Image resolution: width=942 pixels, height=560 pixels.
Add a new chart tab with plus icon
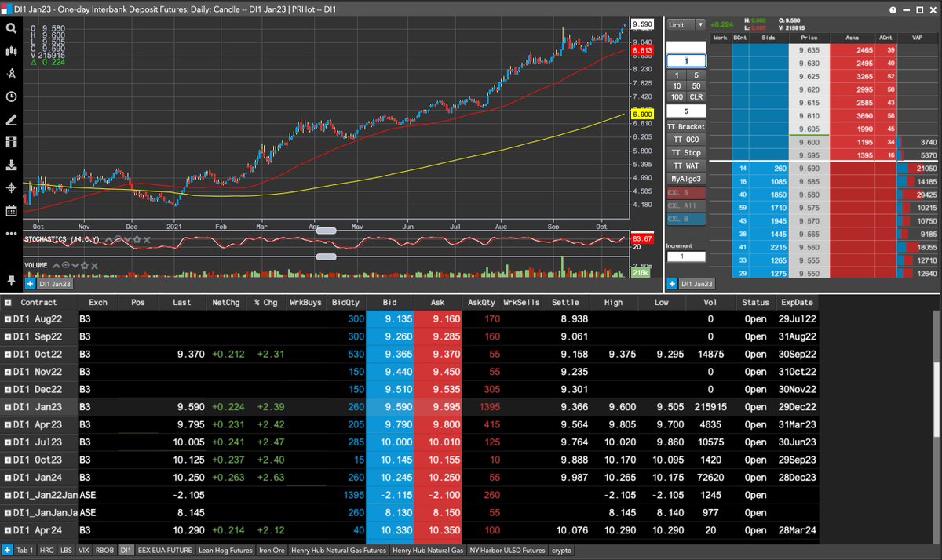coord(30,283)
